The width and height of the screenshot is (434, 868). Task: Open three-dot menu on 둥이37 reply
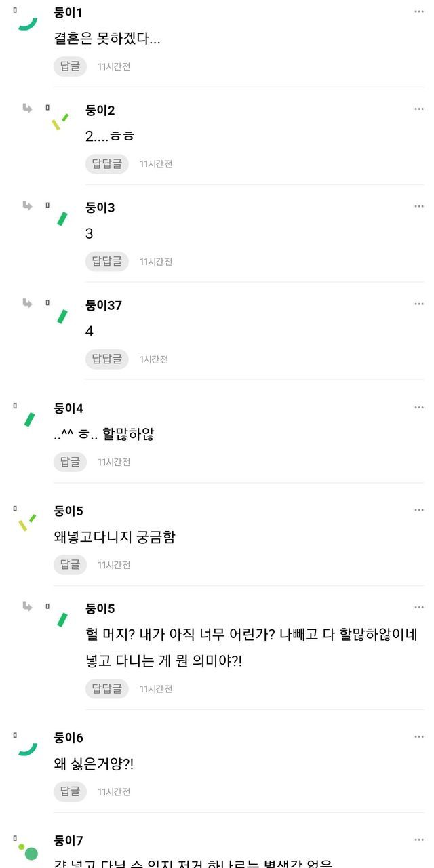(419, 304)
